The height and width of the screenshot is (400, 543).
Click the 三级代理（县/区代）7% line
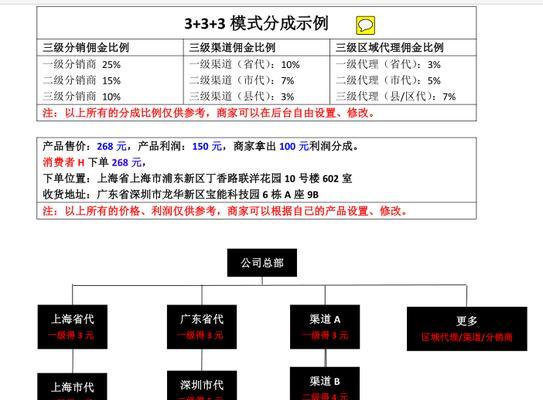pos(396,96)
